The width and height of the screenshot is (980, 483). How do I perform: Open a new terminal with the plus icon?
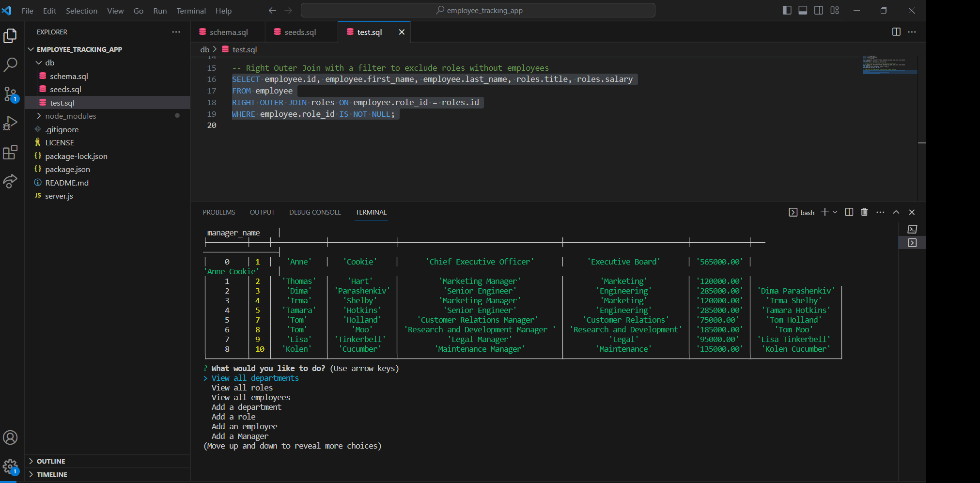point(824,212)
